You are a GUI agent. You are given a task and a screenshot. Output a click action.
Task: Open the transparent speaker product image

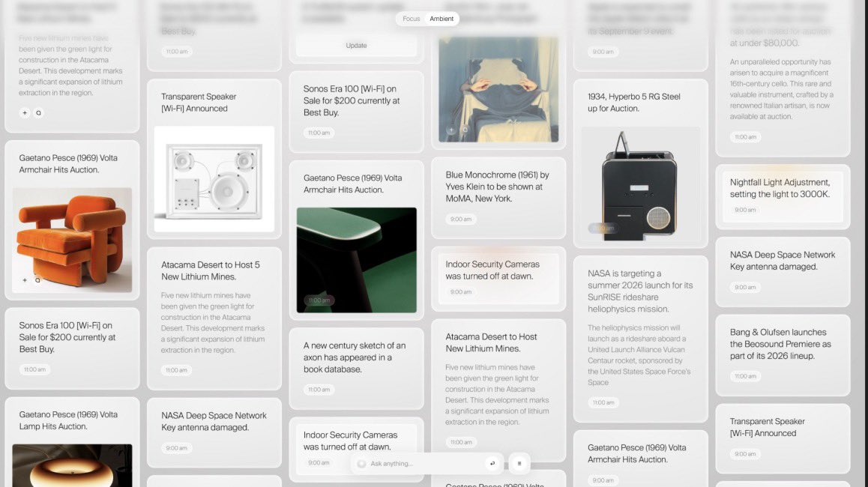(x=214, y=179)
